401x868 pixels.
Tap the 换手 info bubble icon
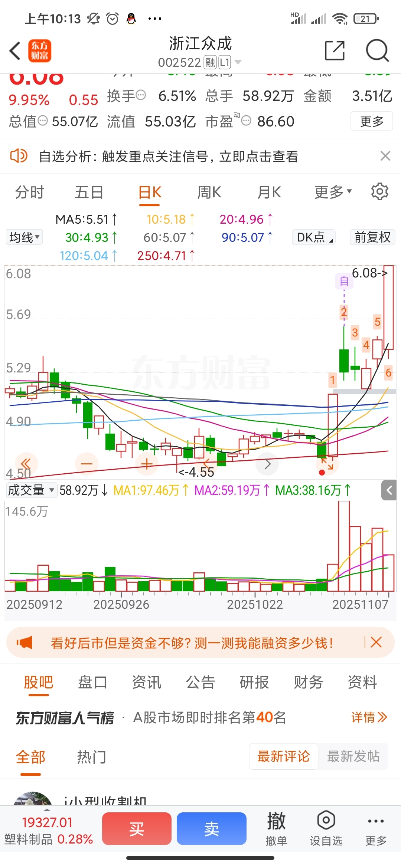click(141, 95)
